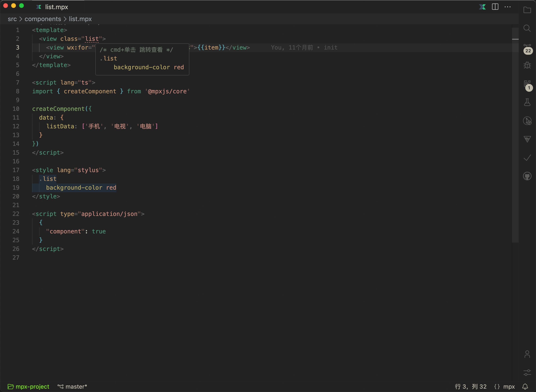Image resolution: width=536 pixels, height=392 pixels.
Task: Open the checkmark todo panel icon
Action: click(527, 158)
